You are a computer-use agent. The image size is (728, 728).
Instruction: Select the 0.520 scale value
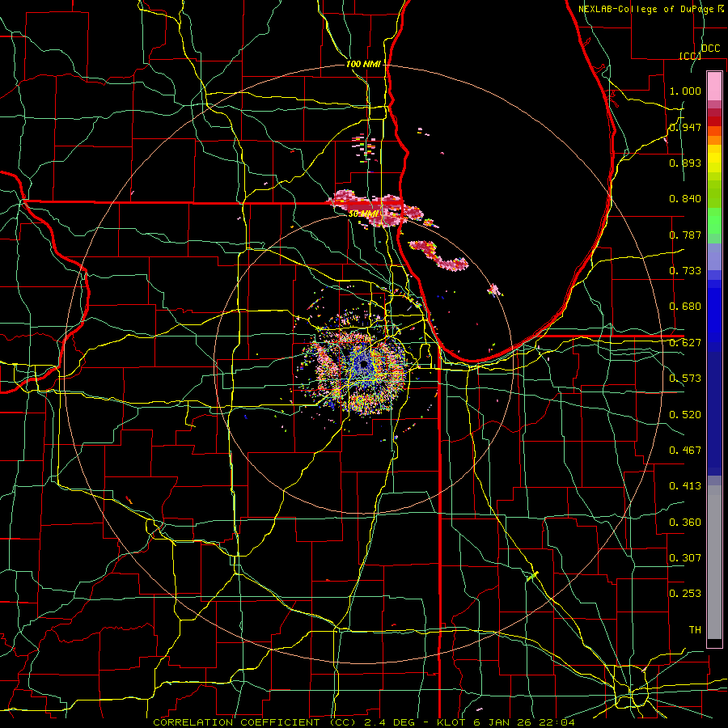coord(685,414)
